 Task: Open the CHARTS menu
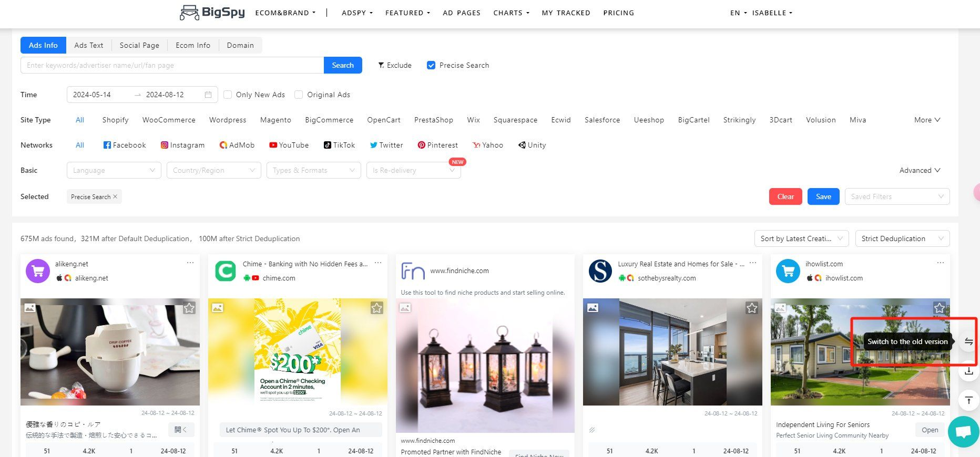(511, 13)
